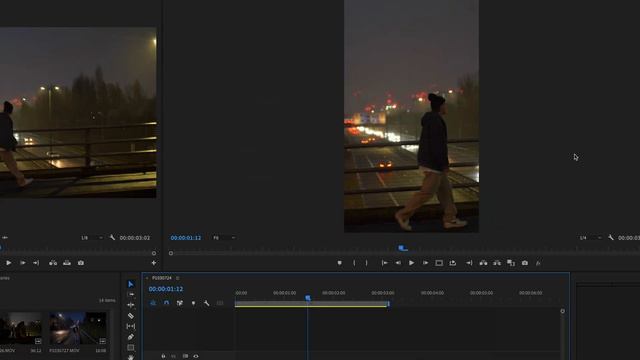This screenshot has width=640, height=360.
Task: Select the first clip thumbnail in Project panel
Action: pos(21,329)
